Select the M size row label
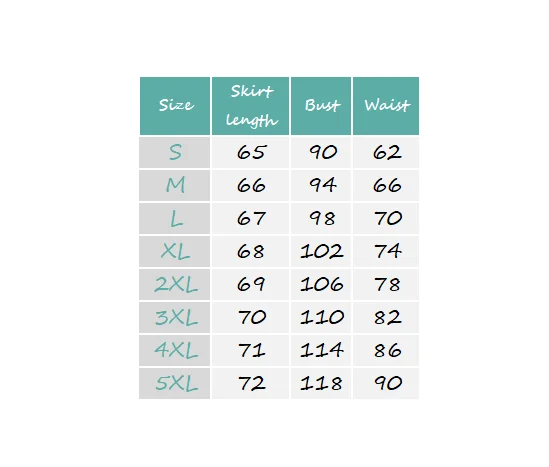 [x=175, y=185]
